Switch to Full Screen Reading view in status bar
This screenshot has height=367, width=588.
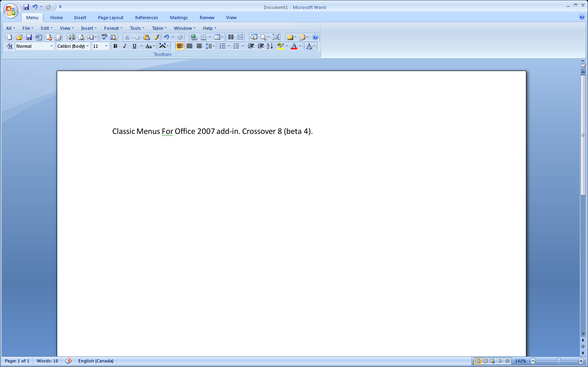tap(485, 361)
